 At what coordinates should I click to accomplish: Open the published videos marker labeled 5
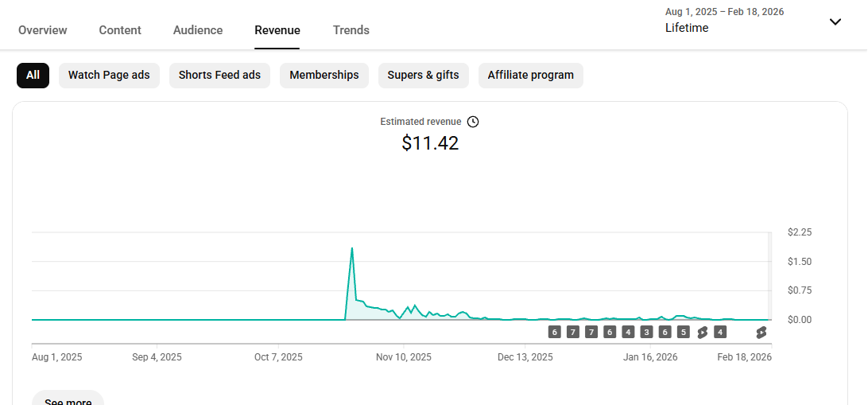[x=683, y=333]
